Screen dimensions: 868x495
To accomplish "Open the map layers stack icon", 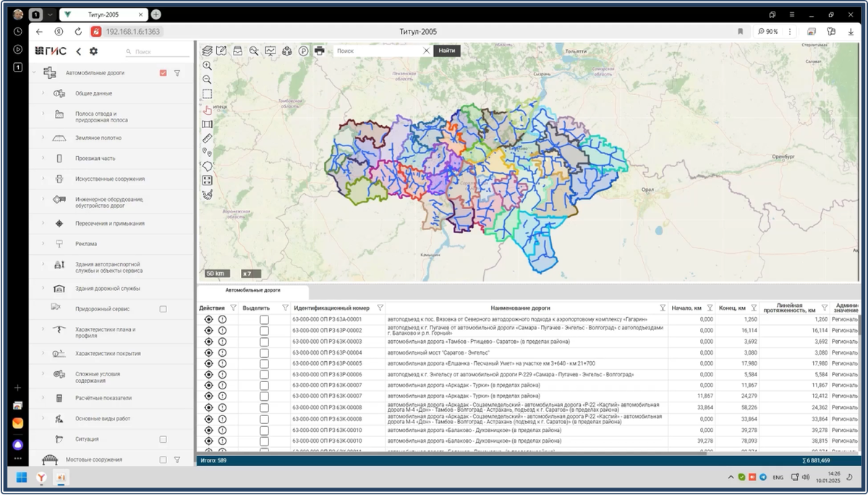I will [x=208, y=51].
